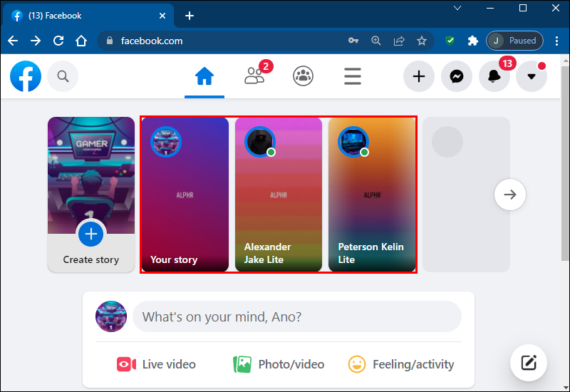Click Live video button
This screenshot has height=392, width=570.
pos(156,364)
